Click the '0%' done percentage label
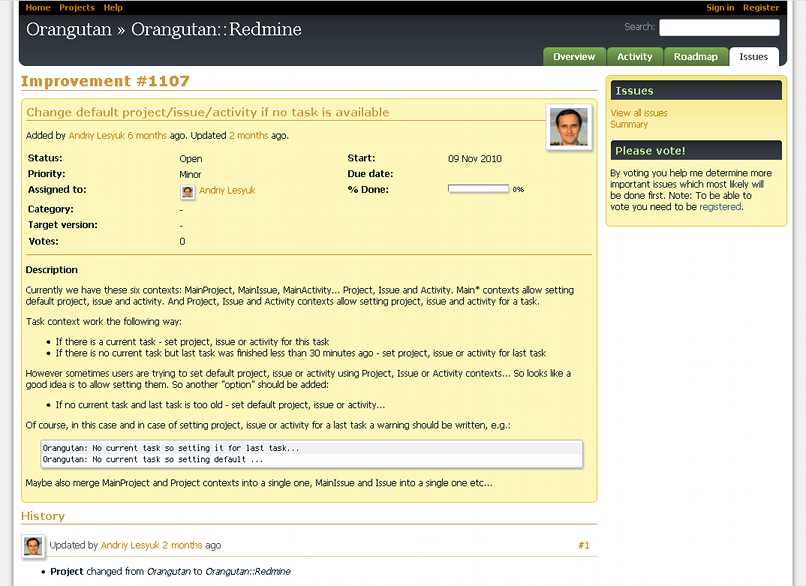The height and width of the screenshot is (586, 806). [518, 190]
